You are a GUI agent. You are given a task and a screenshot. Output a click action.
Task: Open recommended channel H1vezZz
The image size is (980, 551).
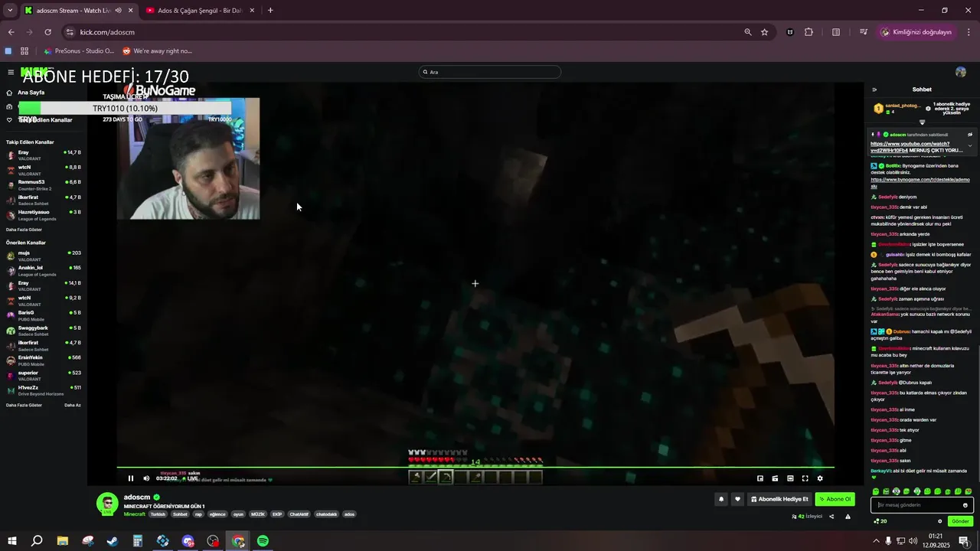tap(43, 390)
